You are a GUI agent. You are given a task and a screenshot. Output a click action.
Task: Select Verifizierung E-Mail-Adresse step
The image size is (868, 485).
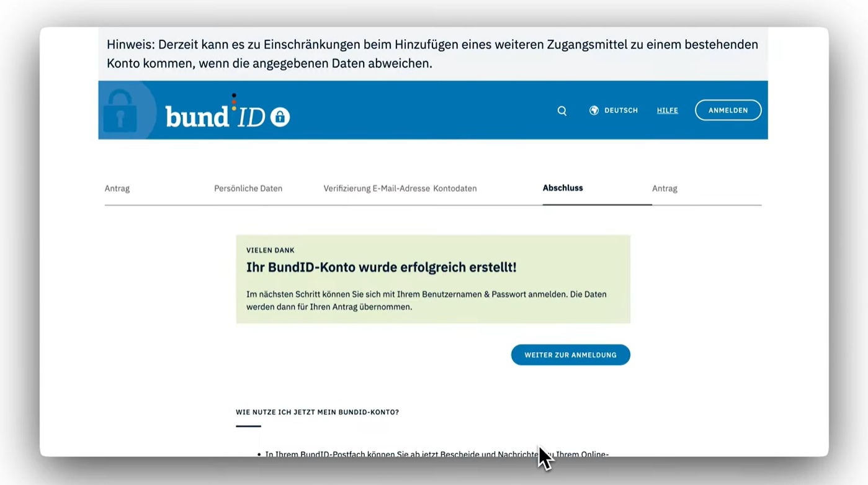(x=377, y=188)
